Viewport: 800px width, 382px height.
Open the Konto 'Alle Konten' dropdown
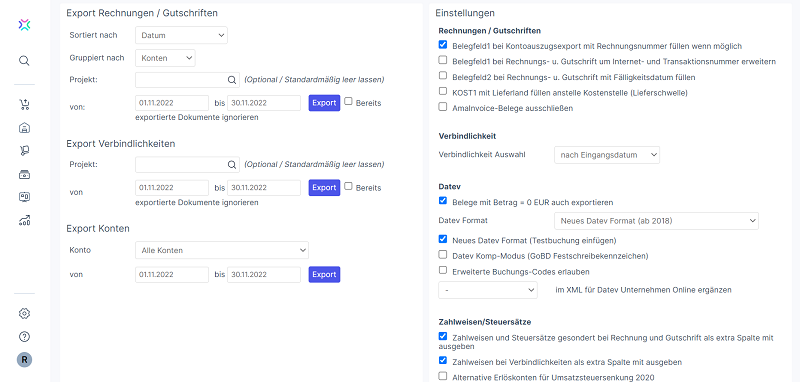222,250
